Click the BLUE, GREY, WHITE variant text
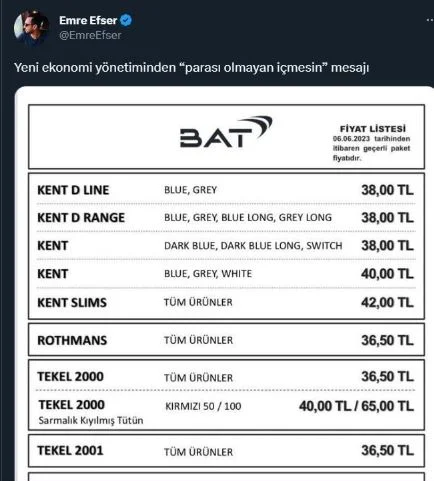 [208, 274]
